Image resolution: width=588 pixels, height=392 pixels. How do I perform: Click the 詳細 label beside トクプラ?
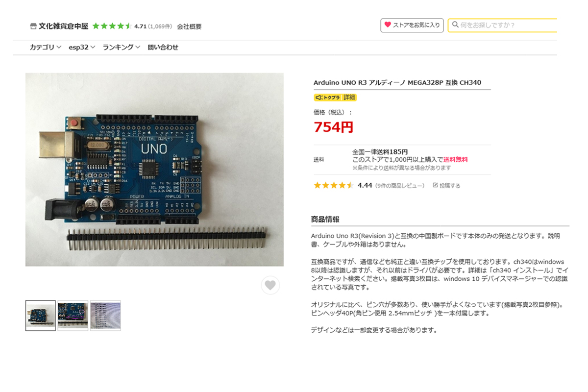(x=349, y=98)
